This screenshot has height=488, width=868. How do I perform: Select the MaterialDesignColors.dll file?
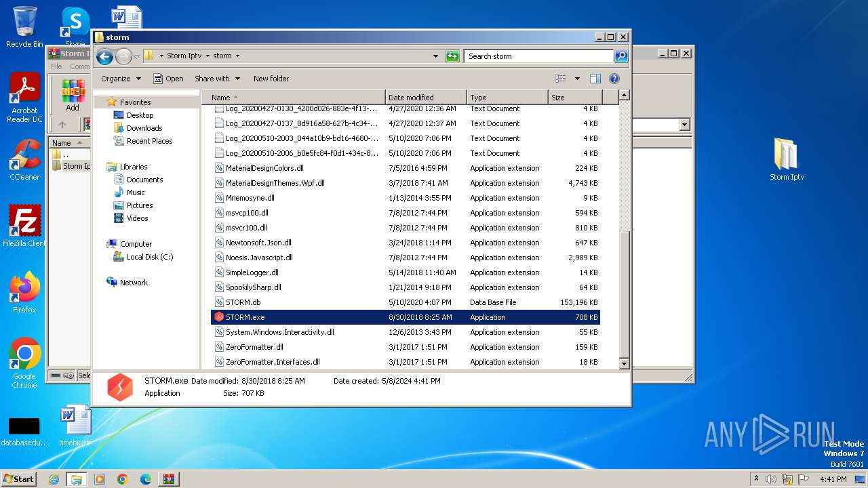point(406,168)
